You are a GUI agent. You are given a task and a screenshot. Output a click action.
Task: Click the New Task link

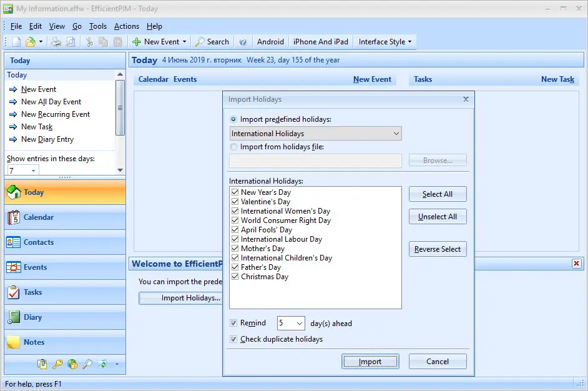(x=557, y=79)
